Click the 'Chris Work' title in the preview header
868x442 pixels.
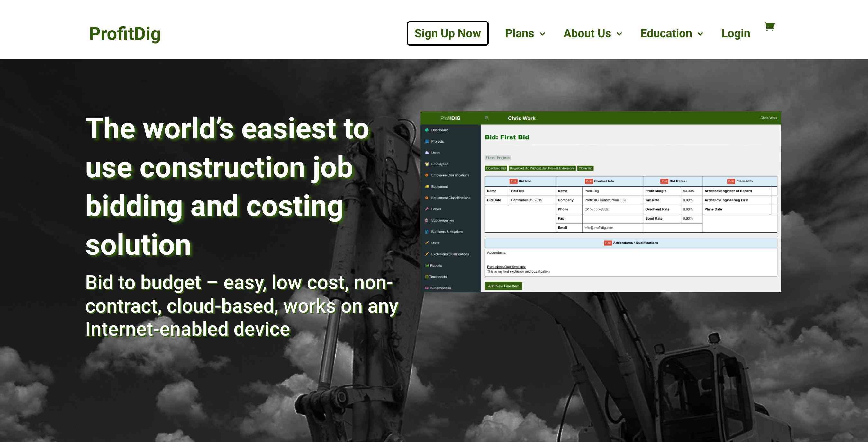coord(521,118)
